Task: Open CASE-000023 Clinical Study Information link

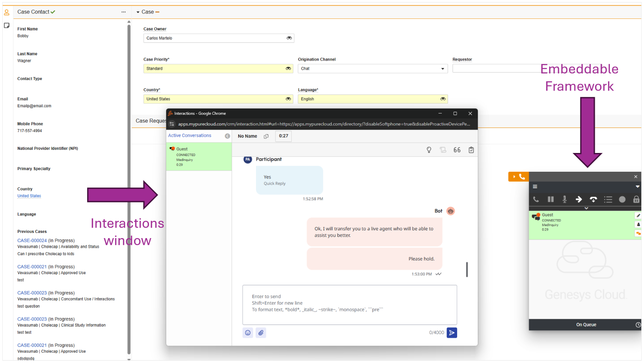Action: coord(32,319)
